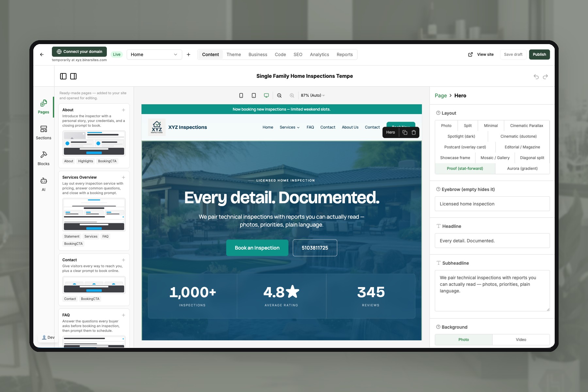Click Save draft button
This screenshot has width=588, height=392.
coord(513,55)
